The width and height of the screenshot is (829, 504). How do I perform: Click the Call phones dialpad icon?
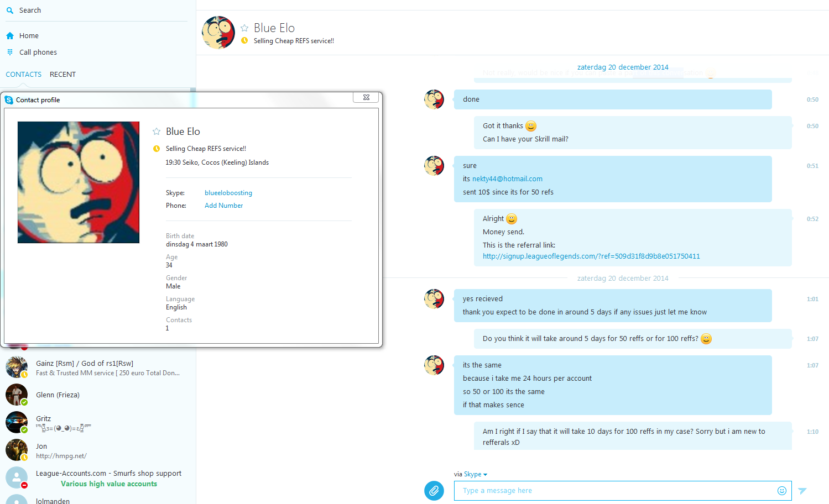tap(10, 52)
